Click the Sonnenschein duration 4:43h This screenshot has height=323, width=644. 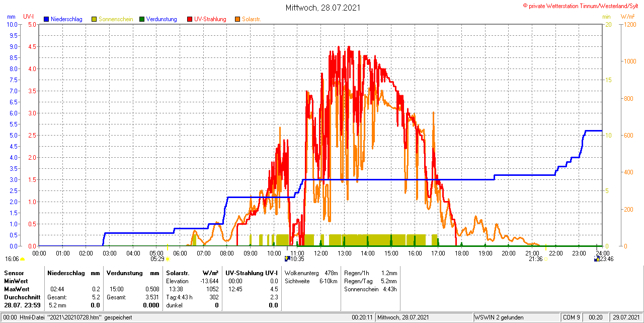(x=389, y=289)
